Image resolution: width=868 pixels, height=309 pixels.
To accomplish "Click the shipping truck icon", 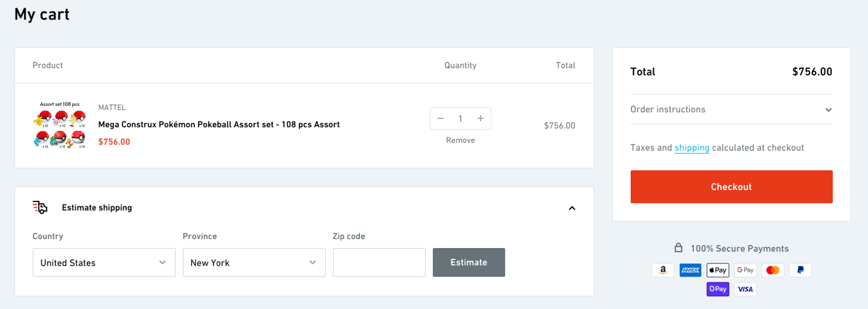I will (x=40, y=208).
